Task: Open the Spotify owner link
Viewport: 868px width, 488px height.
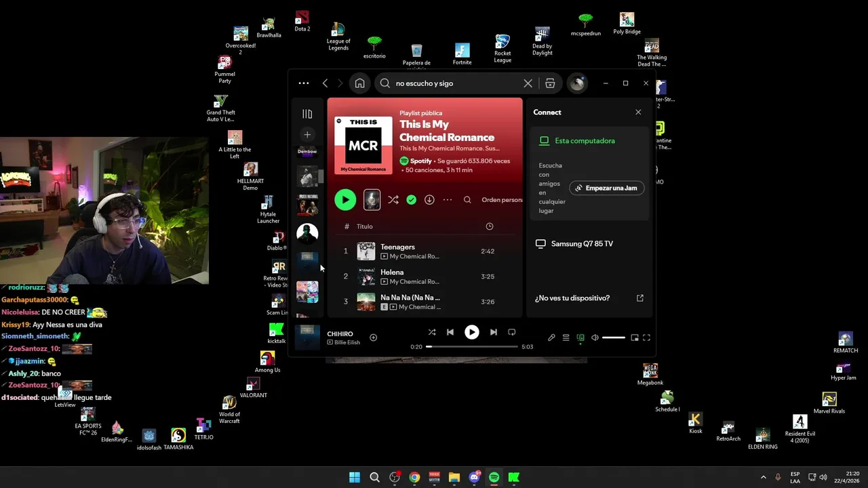Action: [x=420, y=161]
